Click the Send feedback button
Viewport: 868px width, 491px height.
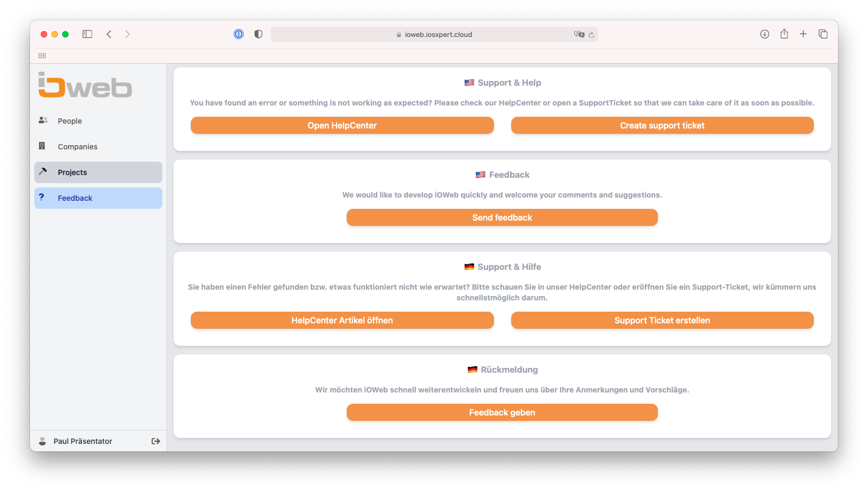click(502, 217)
